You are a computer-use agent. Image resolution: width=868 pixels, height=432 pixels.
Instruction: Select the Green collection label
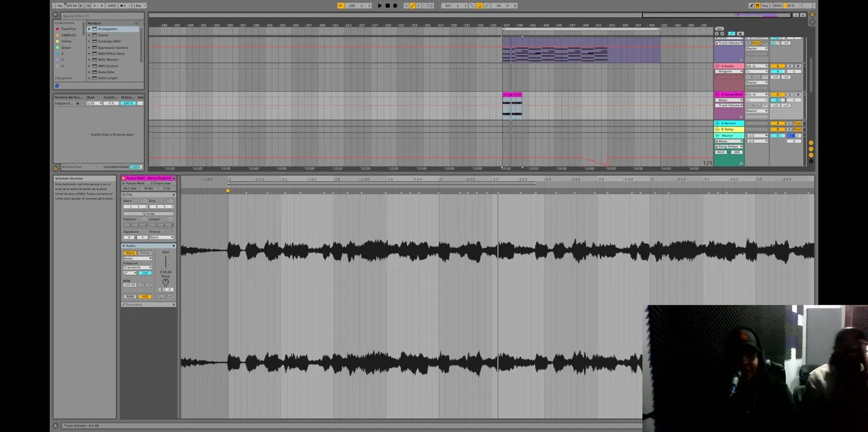pyautogui.click(x=66, y=47)
